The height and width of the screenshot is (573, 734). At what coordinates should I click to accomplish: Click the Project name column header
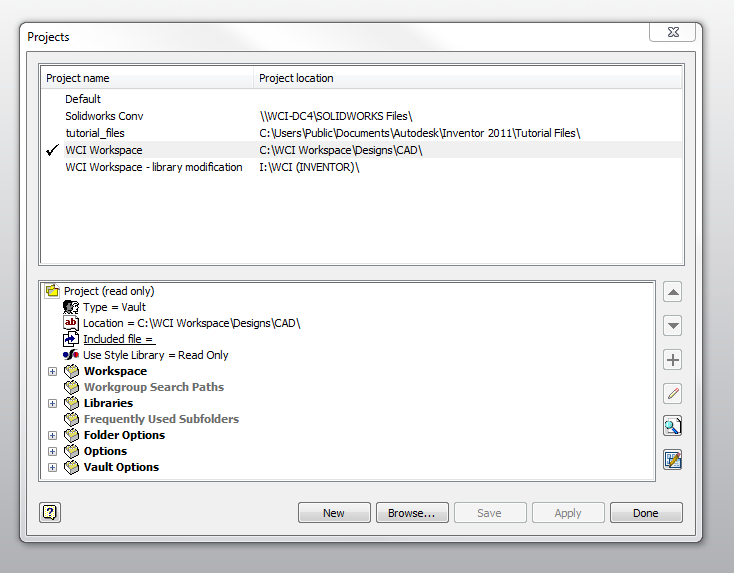tap(147, 78)
